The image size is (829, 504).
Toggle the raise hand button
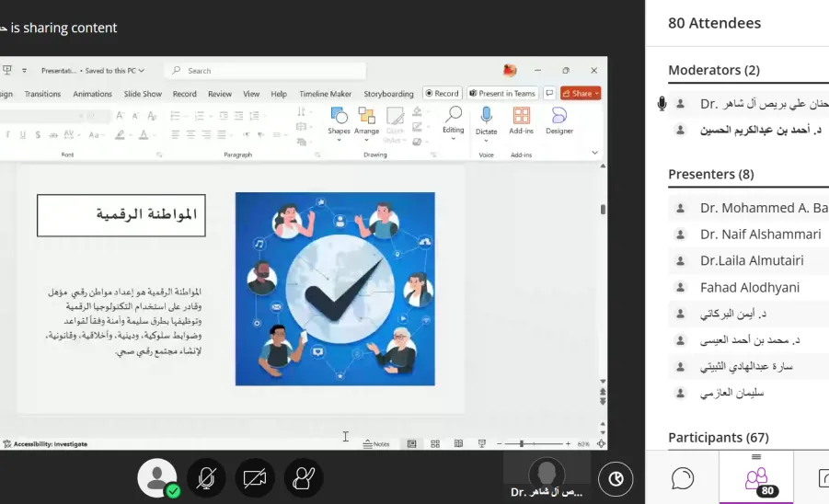pyautogui.click(x=304, y=478)
